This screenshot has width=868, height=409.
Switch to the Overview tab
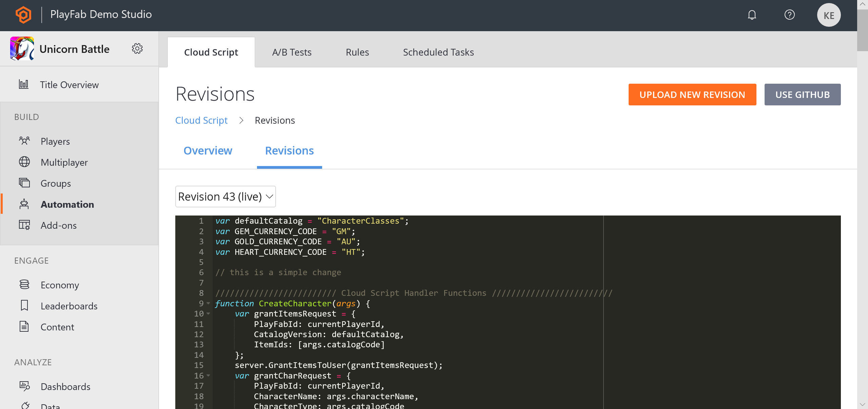[208, 150]
